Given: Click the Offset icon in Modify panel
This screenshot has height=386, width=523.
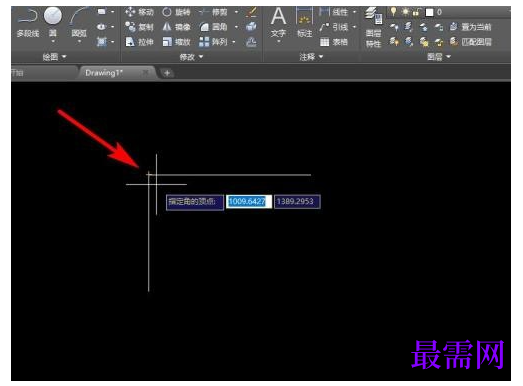Looking at the screenshot, I should click(251, 42).
